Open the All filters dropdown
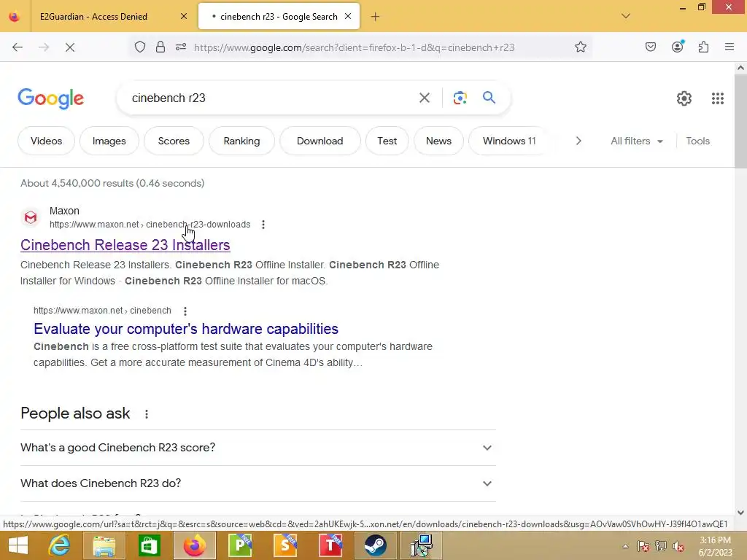This screenshot has height=560, width=747. point(636,141)
